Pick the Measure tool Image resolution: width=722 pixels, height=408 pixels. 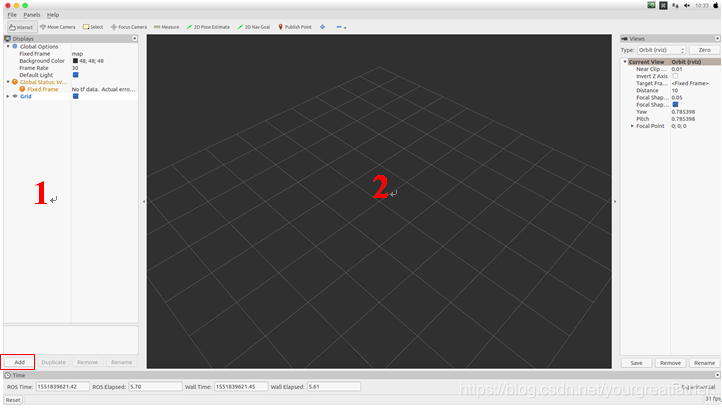tap(167, 27)
